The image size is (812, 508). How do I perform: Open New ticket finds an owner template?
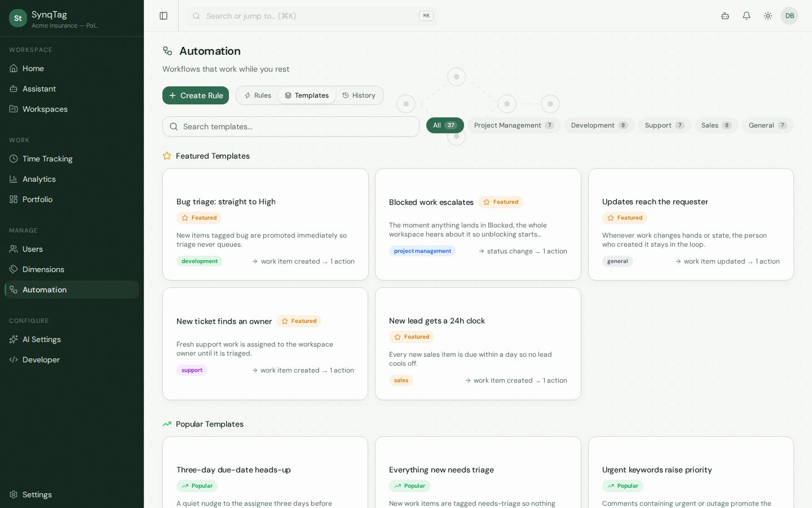[x=266, y=344]
